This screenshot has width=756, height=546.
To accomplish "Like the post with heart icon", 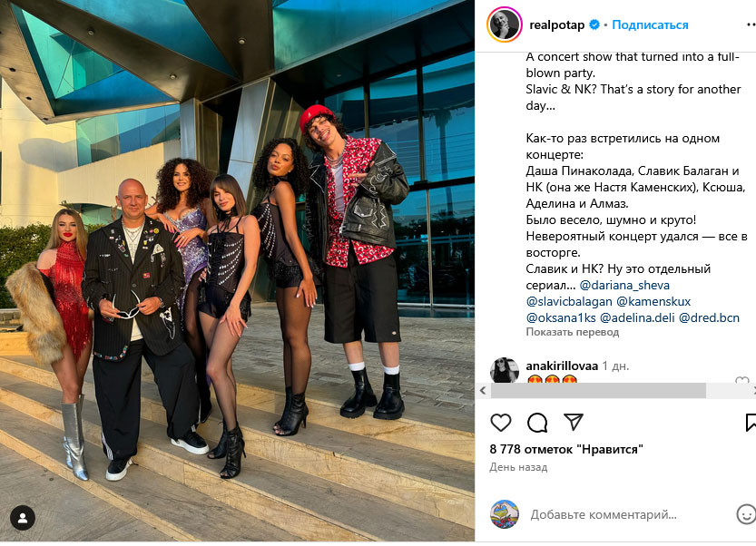I will [x=500, y=423].
